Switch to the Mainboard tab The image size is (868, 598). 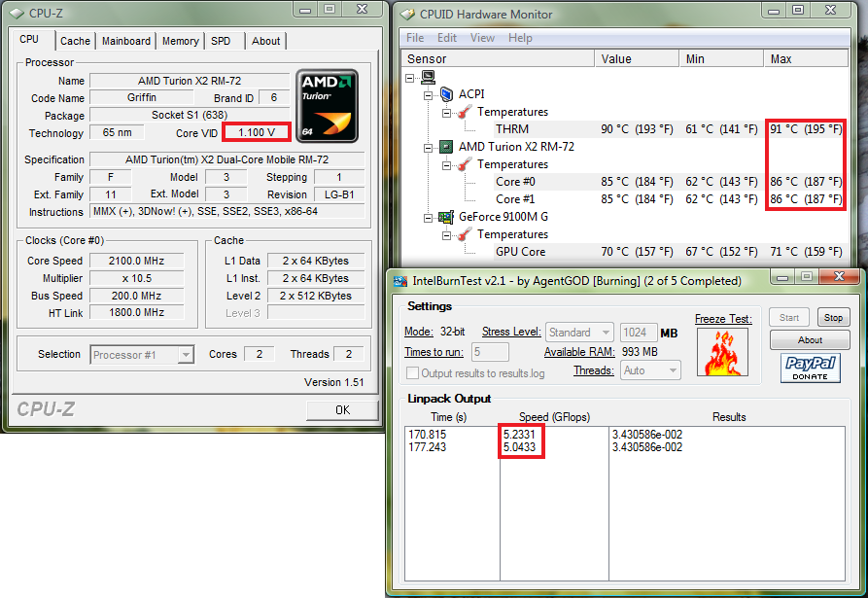[x=126, y=41]
